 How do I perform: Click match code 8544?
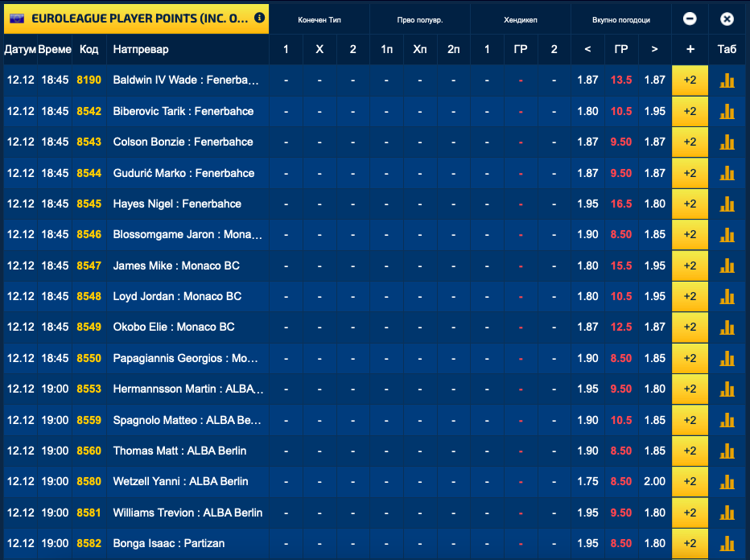(x=89, y=173)
